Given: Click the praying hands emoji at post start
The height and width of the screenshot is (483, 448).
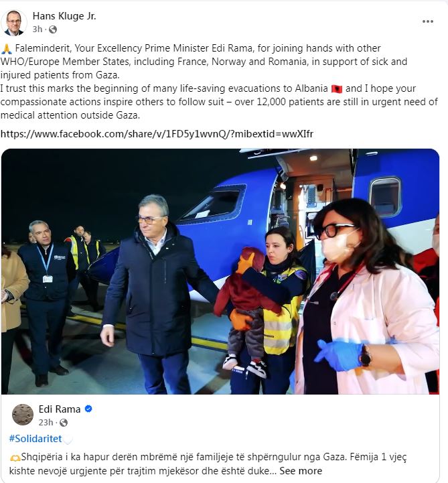Looking at the screenshot, I should 7,49.
